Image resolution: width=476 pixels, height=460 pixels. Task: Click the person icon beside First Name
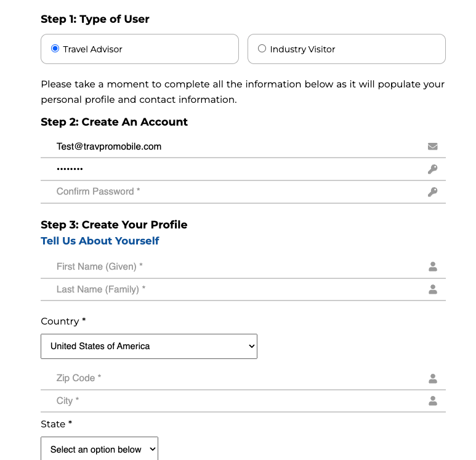[433, 267]
